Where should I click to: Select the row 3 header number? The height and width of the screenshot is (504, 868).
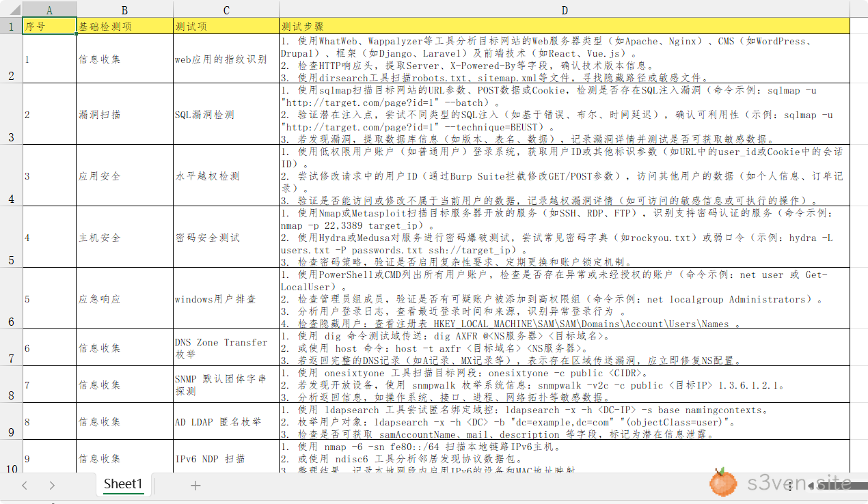pyautogui.click(x=11, y=114)
